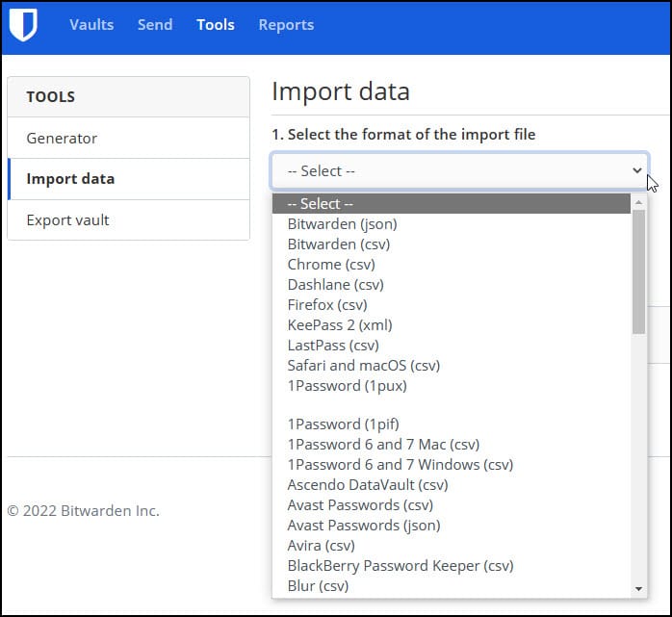
Task: Open the Generator tool
Action: pos(129,138)
